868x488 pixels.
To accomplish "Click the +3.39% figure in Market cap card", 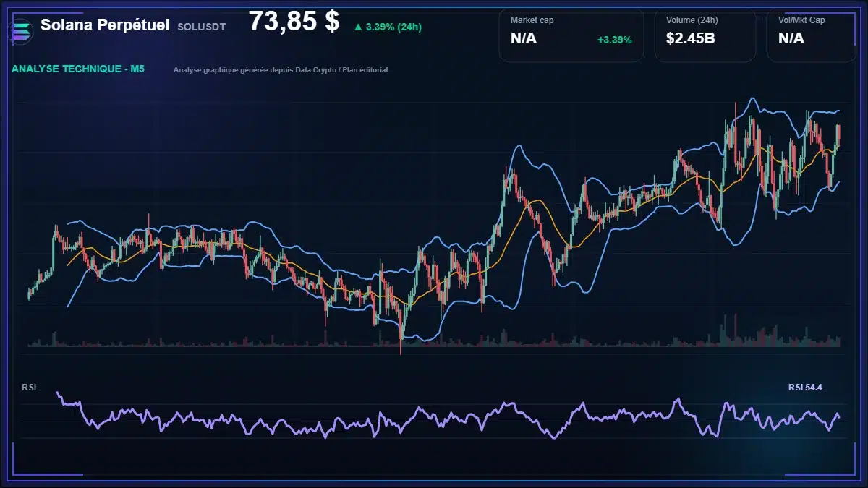I will click(x=614, y=40).
